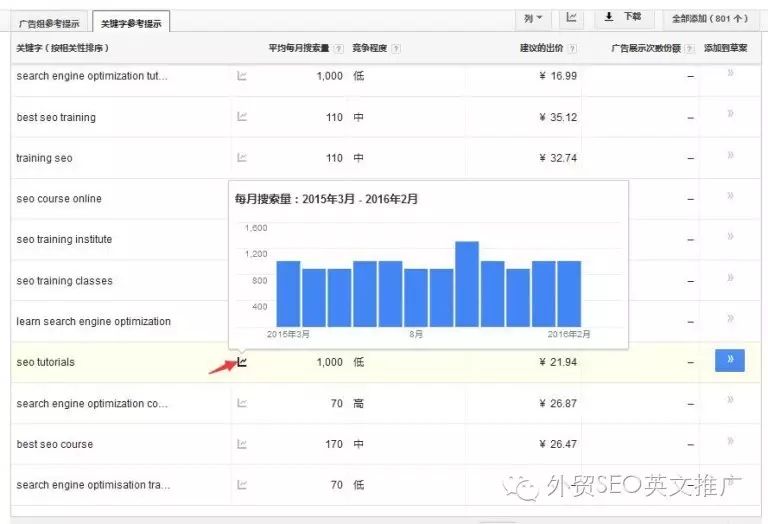Screen dimensions: 768x524
Task: Click 全部添加 (801 个) button
Action: (710, 19)
